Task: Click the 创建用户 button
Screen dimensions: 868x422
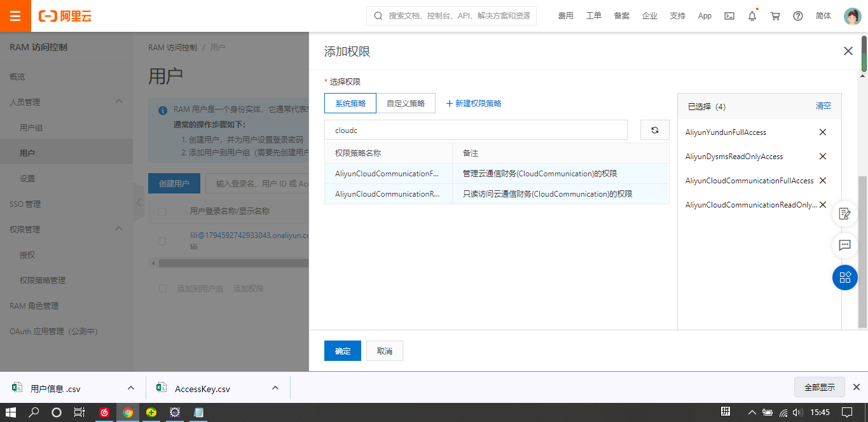Action: (174, 183)
